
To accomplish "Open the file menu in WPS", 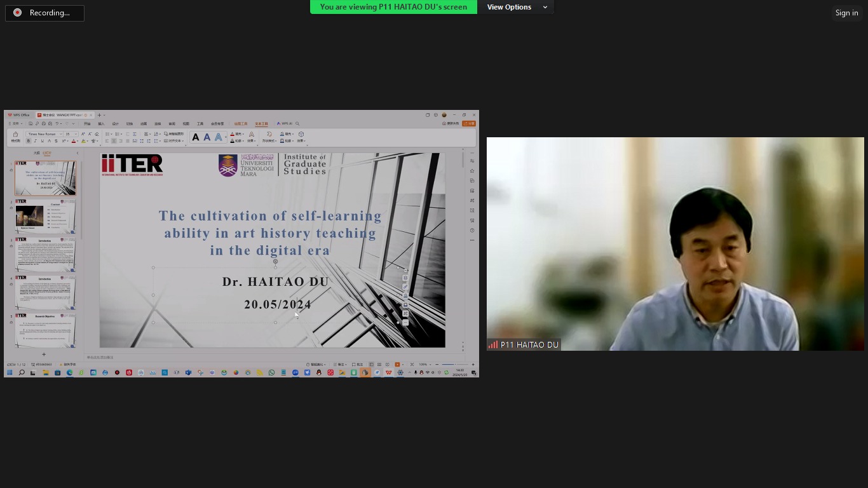I will tap(15, 123).
